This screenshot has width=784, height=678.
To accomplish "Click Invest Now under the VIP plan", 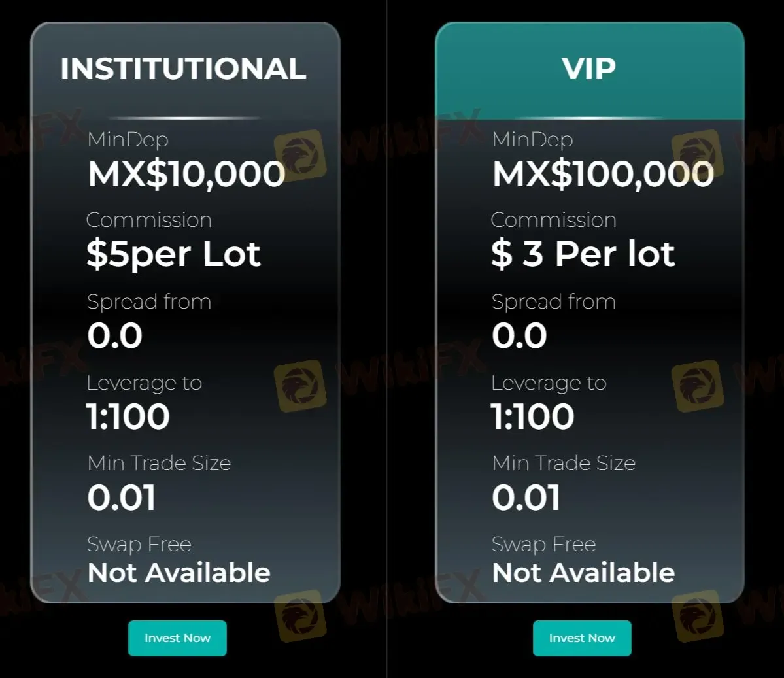I will point(582,638).
